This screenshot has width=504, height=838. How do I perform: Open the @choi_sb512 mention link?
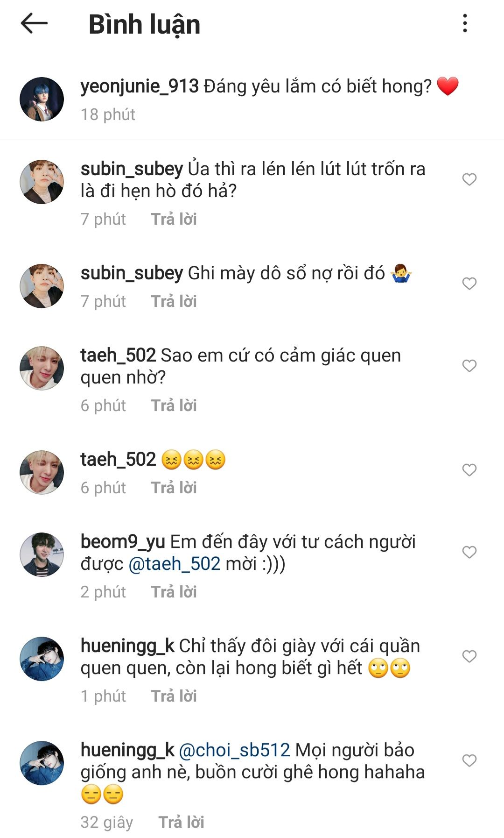pos(234,750)
